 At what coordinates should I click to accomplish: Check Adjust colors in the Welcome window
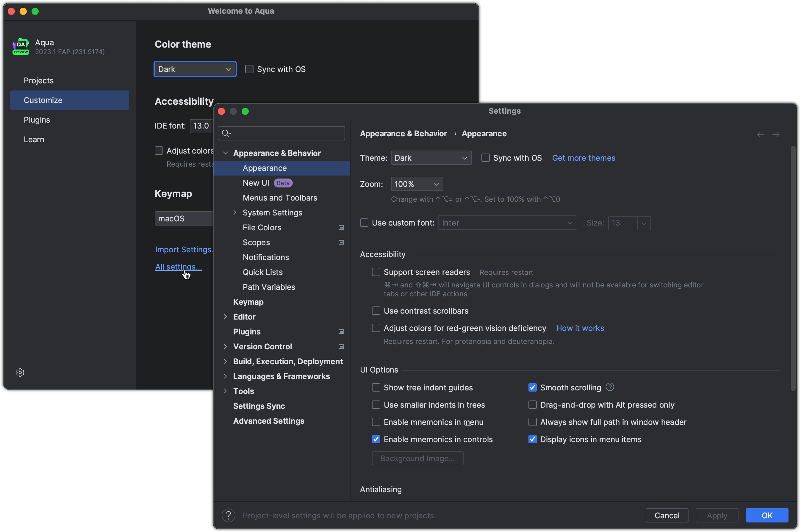(x=159, y=151)
